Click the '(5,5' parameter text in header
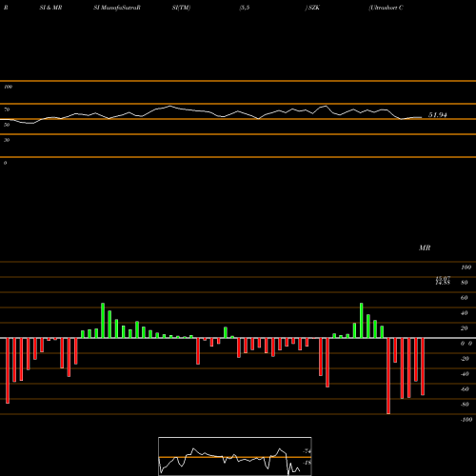 click(245, 8)
